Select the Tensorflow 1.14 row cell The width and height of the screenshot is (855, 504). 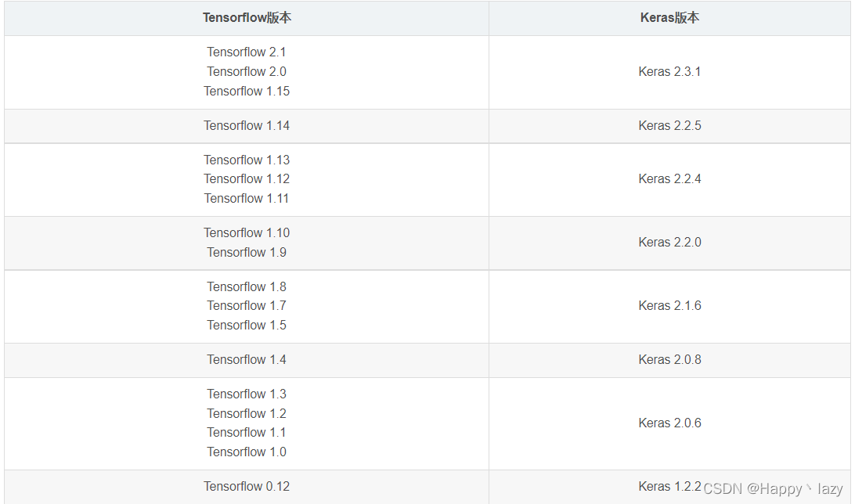[x=247, y=125]
